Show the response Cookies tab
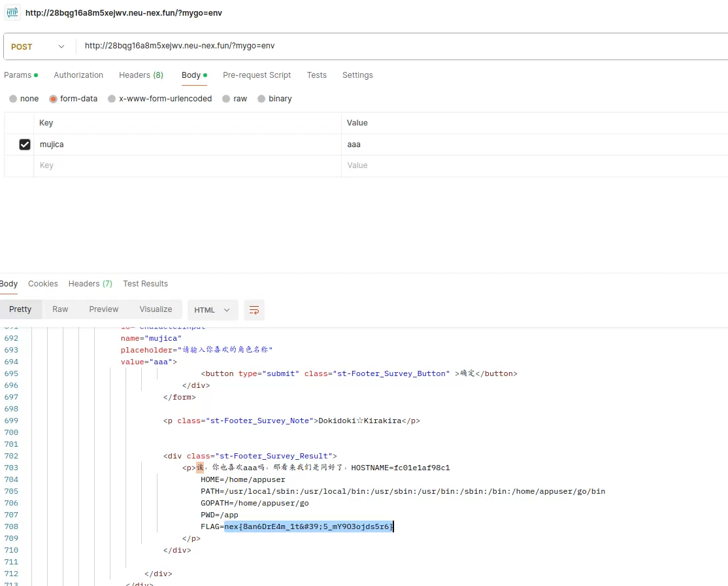 (x=43, y=284)
